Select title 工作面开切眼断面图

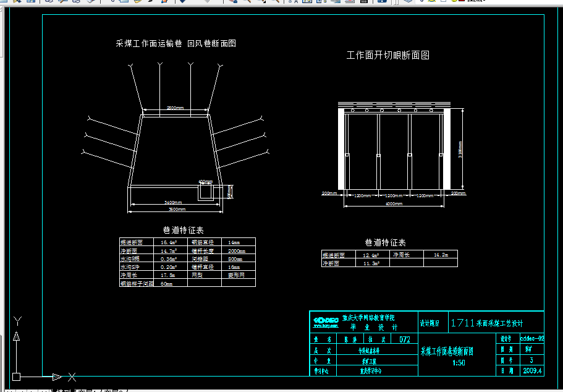(387, 55)
